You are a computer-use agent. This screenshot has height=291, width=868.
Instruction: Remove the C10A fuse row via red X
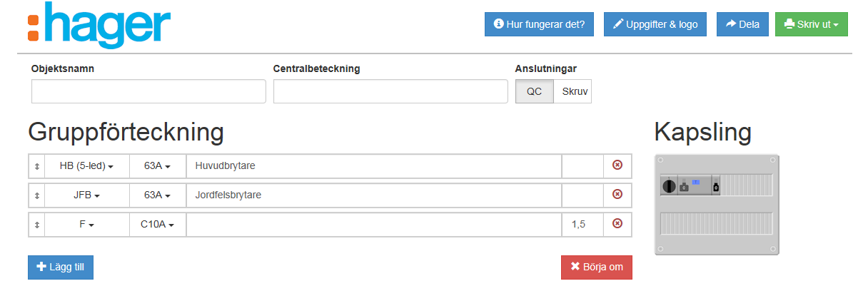coord(617,224)
